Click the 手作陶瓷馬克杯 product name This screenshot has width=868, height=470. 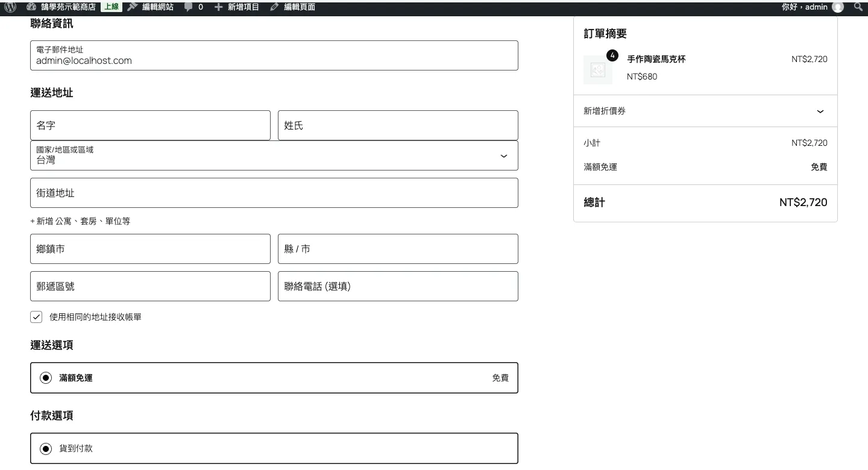coord(656,59)
